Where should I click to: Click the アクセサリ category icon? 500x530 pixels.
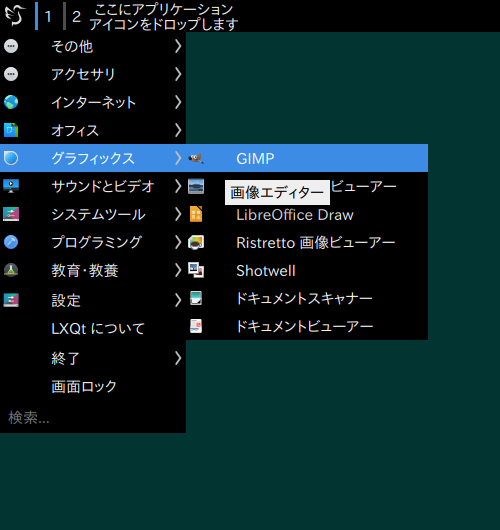tap(11, 74)
